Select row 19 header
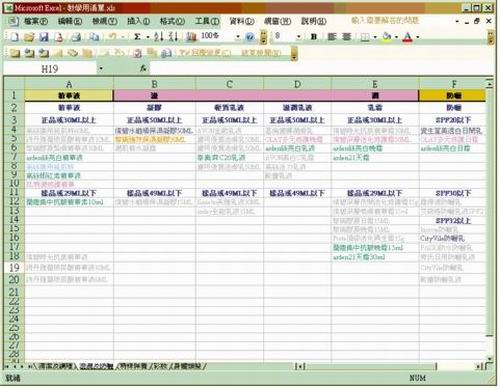The height and width of the screenshot is (389, 500). pyautogui.click(x=14, y=268)
